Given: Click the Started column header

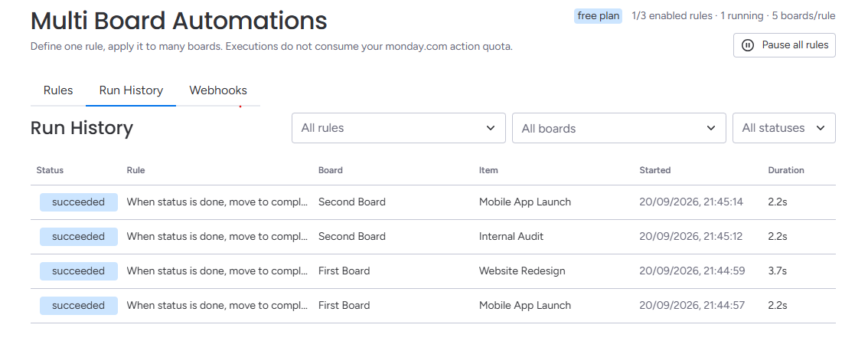Looking at the screenshot, I should click(x=655, y=170).
